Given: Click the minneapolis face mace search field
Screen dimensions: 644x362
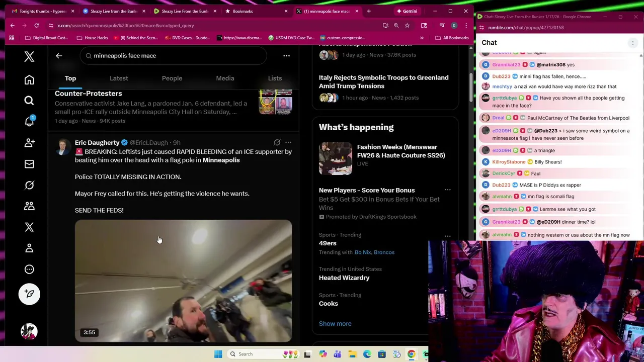Looking at the screenshot, I should click(173, 56).
